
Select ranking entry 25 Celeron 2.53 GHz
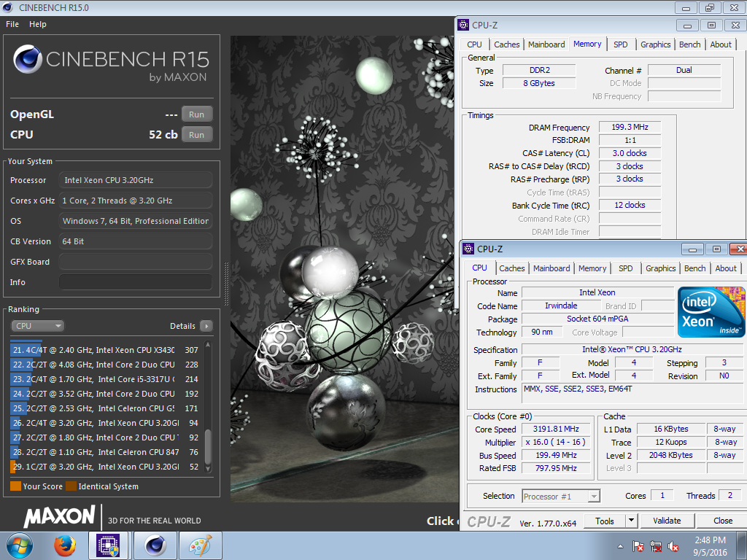(x=105, y=408)
